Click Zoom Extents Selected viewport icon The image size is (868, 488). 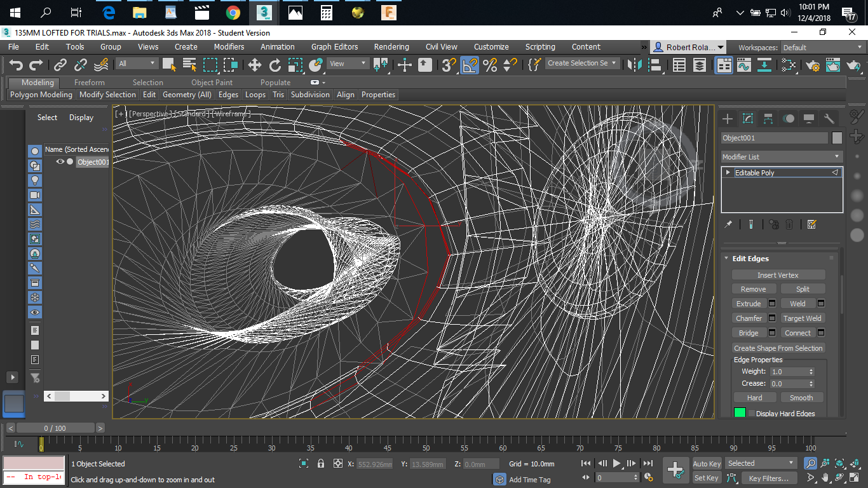[840, 463]
